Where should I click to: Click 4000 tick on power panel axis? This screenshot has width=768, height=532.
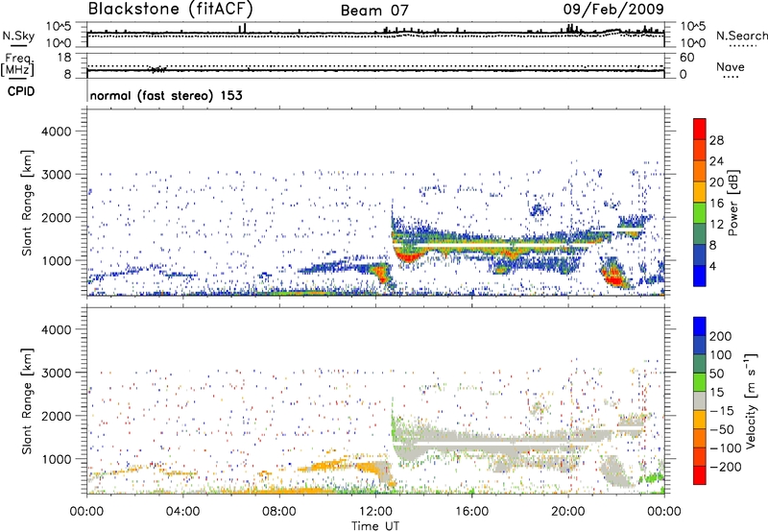pyautogui.click(x=57, y=132)
